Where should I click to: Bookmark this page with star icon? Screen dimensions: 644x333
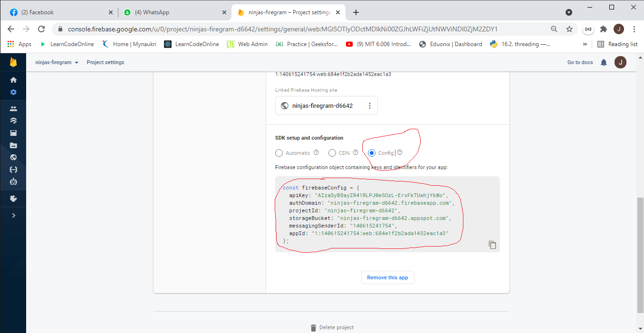click(x=569, y=29)
